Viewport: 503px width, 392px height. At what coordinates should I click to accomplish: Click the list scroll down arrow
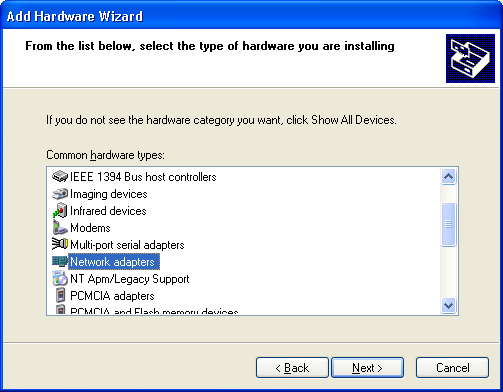pyautogui.click(x=448, y=305)
